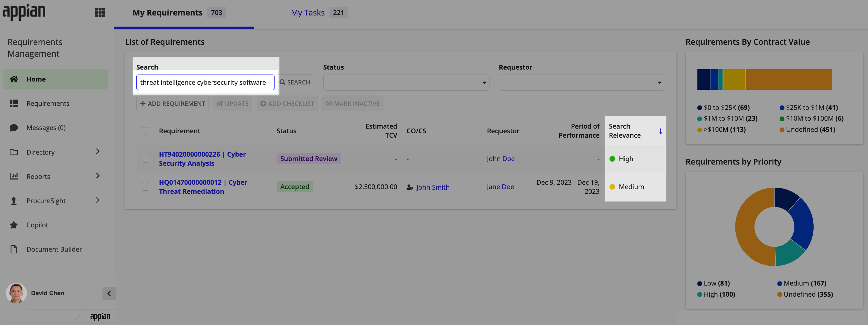
Task: Click the Search Relevance sort arrow
Action: (660, 131)
